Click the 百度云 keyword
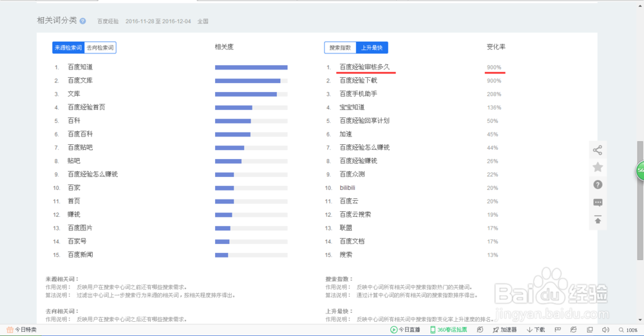 point(348,201)
